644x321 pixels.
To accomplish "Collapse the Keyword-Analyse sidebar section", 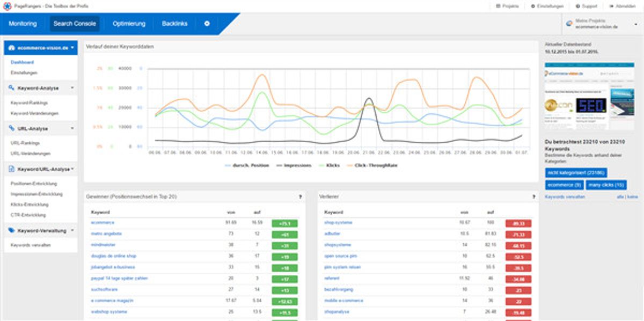I will tap(41, 87).
